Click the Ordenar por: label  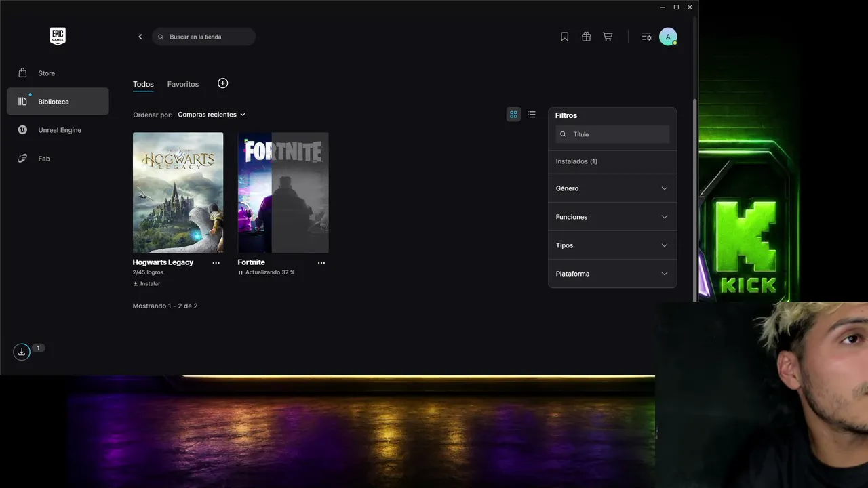(153, 115)
